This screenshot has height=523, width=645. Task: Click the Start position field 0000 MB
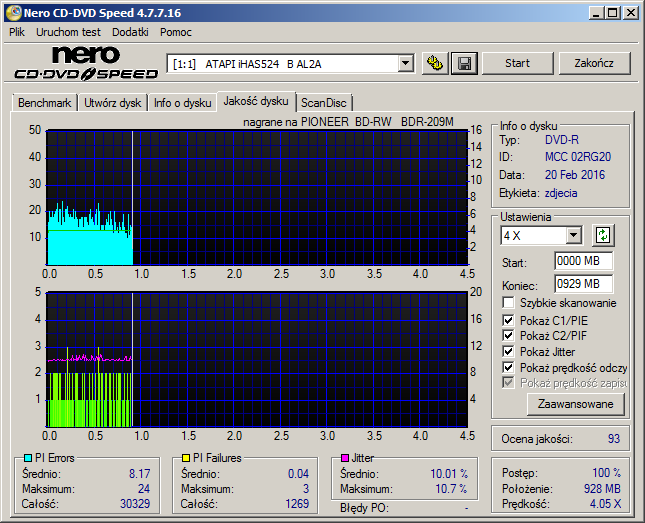point(583,261)
